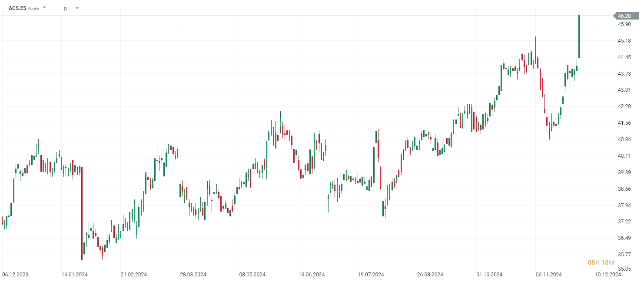
Task: Click the 19.07.2024 time axis marker
Action: point(371,275)
